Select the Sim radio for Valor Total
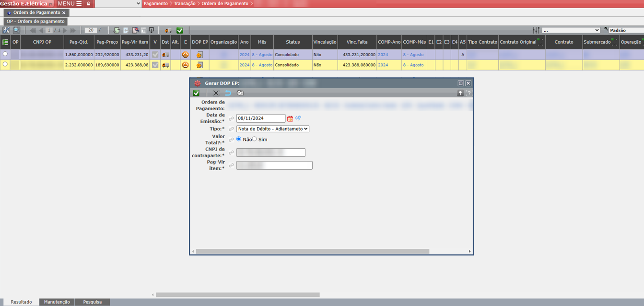The image size is (644, 306). (255, 139)
